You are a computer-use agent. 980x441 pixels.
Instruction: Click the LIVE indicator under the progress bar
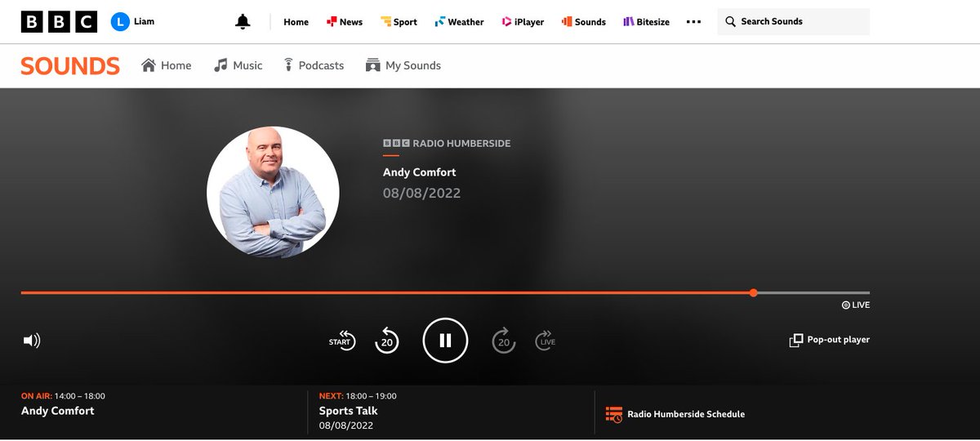pos(856,305)
